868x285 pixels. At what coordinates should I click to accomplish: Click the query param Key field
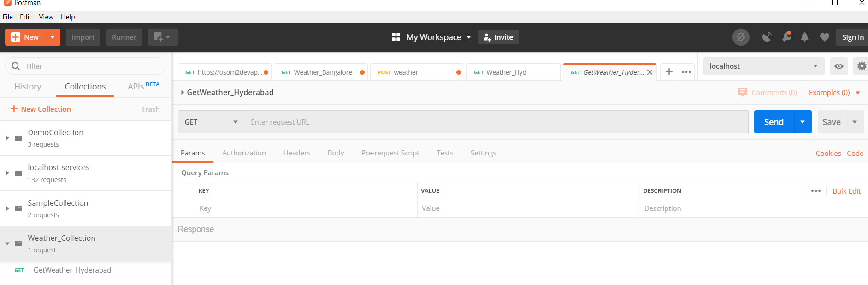(306, 208)
